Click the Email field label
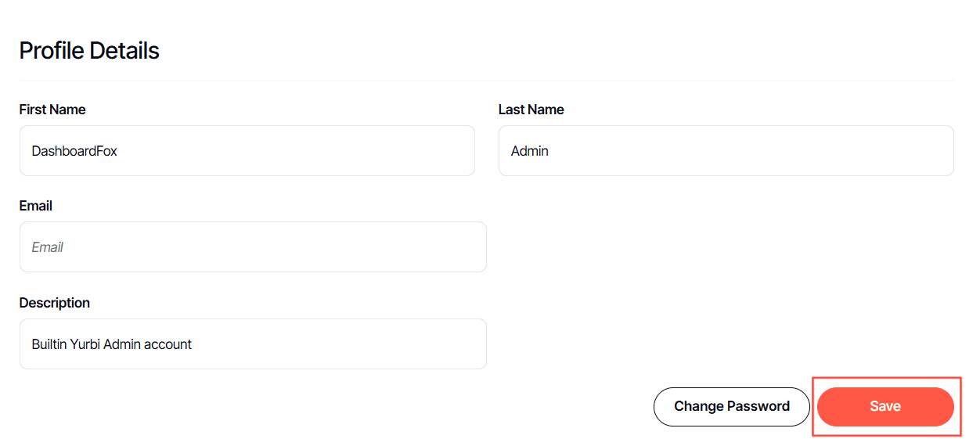The width and height of the screenshot is (980, 439). pyautogui.click(x=36, y=206)
